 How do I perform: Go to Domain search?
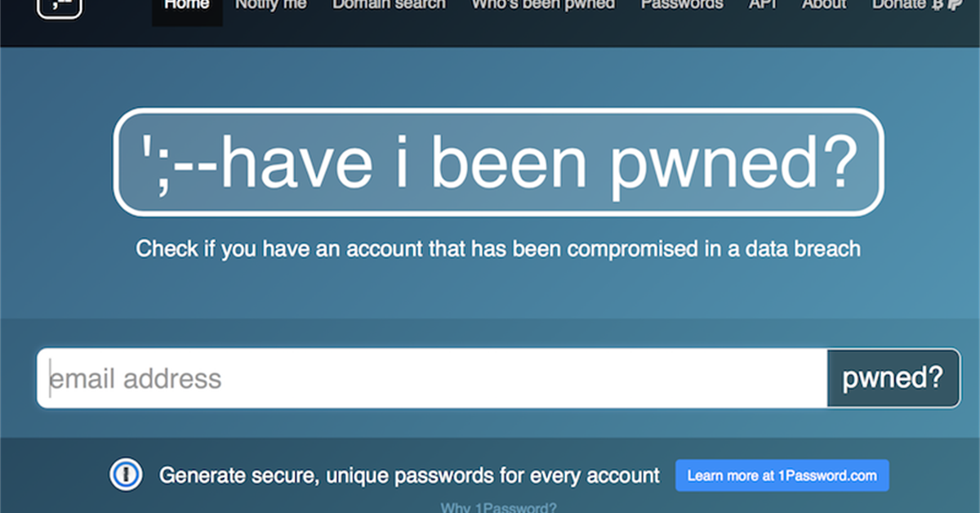(x=390, y=5)
